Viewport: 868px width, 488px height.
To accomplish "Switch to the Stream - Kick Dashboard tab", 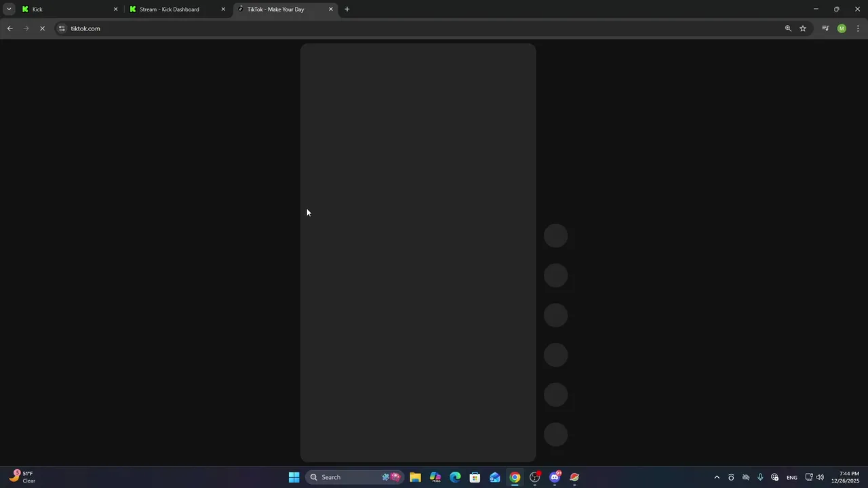I will (x=178, y=9).
